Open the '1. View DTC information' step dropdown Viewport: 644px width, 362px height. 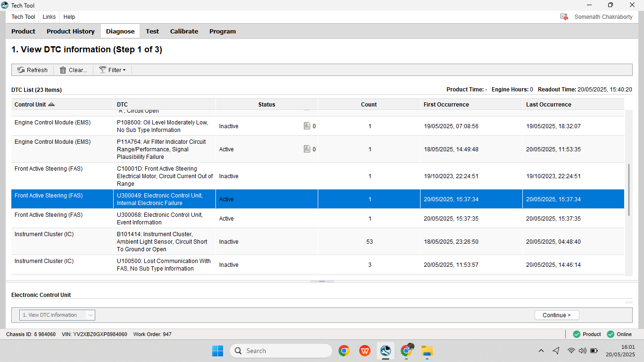(57, 315)
